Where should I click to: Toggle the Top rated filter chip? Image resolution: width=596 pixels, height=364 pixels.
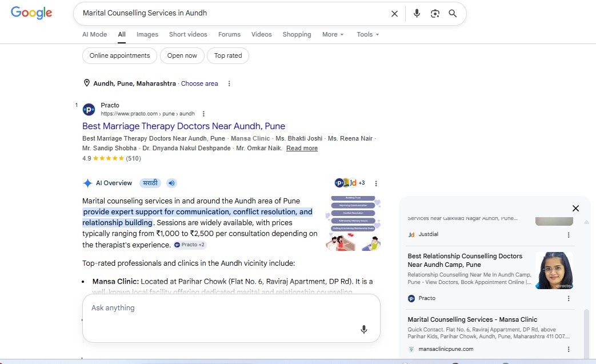click(x=228, y=55)
